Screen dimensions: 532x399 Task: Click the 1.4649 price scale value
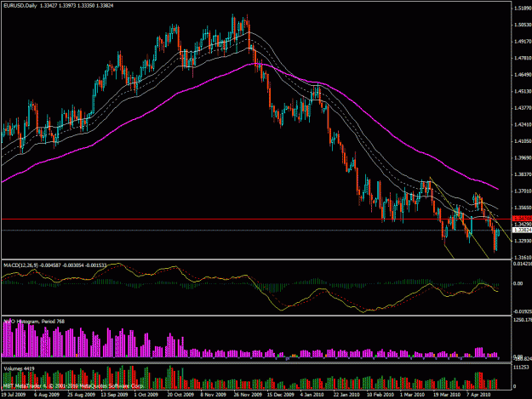(x=523, y=75)
